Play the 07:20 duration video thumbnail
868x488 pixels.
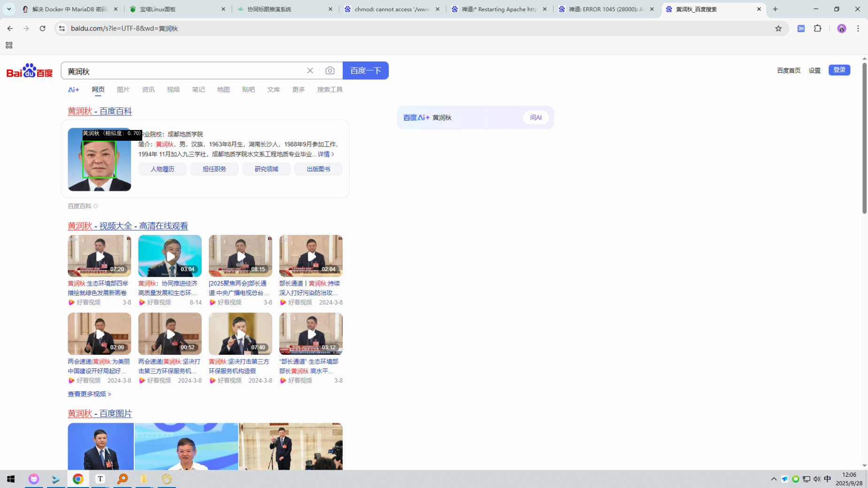tap(99, 256)
